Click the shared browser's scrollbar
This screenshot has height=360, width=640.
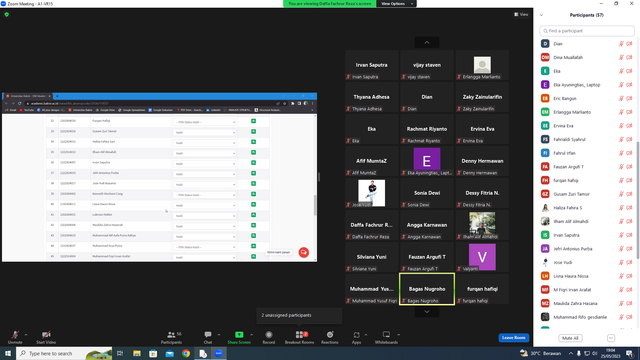pos(315,204)
